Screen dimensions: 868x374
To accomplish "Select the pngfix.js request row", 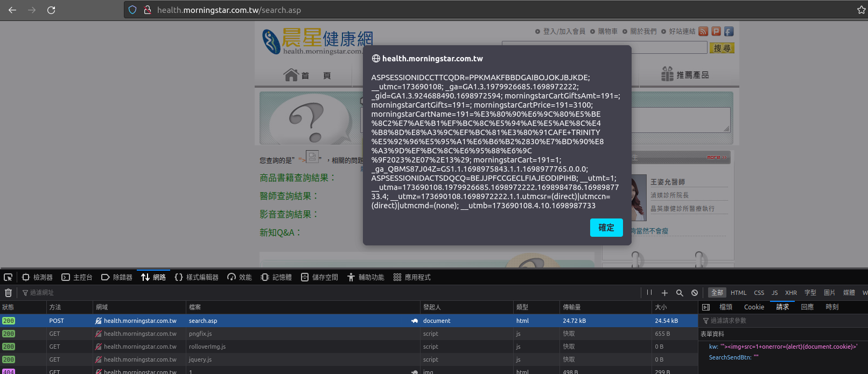I will coord(349,334).
